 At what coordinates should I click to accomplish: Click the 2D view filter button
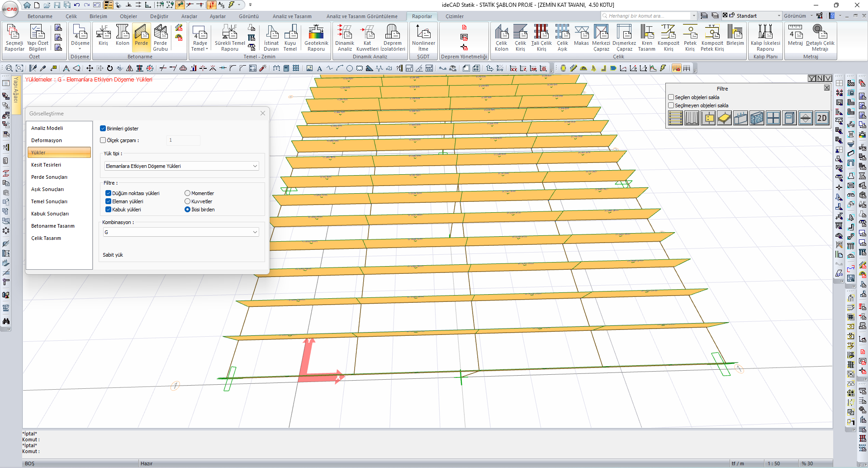[x=822, y=118]
